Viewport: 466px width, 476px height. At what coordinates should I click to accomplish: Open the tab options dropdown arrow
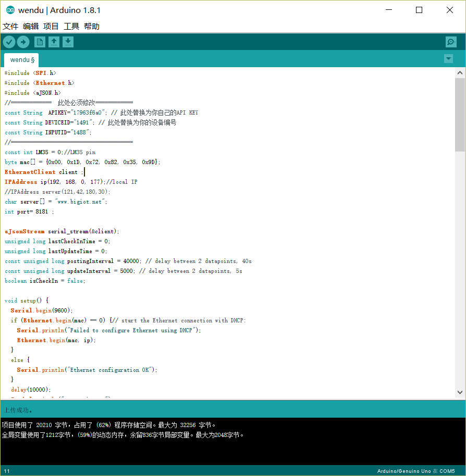point(448,59)
